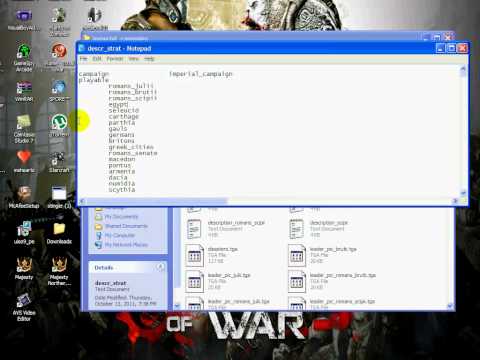Select the leader_pic_julii.tga file icon
Image resolution: width=480 pixels, height=360 pixels.
(x=194, y=281)
